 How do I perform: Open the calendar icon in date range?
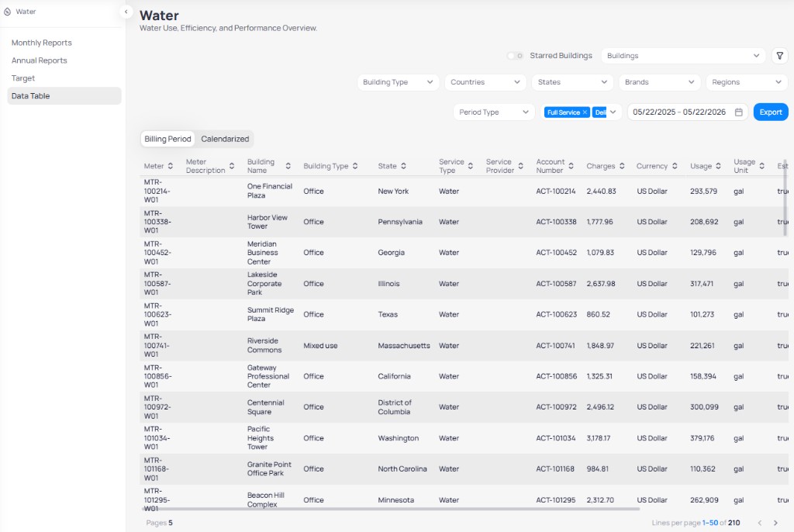pyautogui.click(x=739, y=112)
